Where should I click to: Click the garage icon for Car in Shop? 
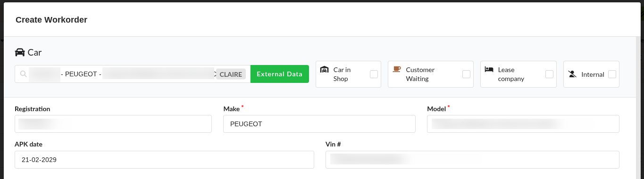pos(324,69)
